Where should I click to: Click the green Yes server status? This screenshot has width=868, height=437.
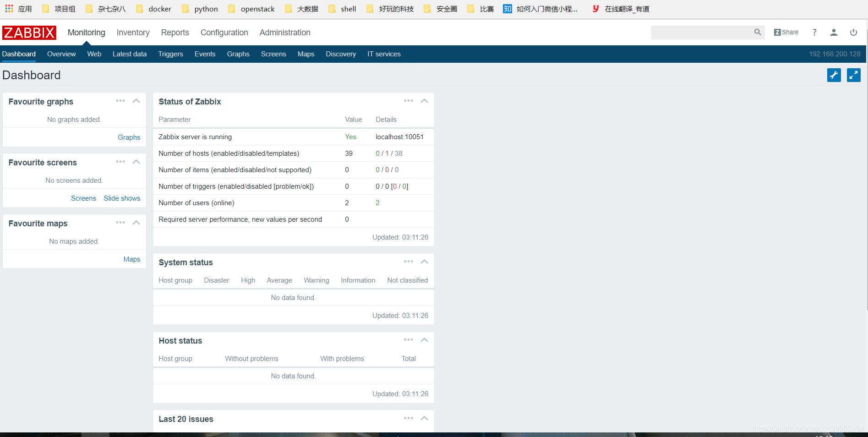pyautogui.click(x=350, y=137)
